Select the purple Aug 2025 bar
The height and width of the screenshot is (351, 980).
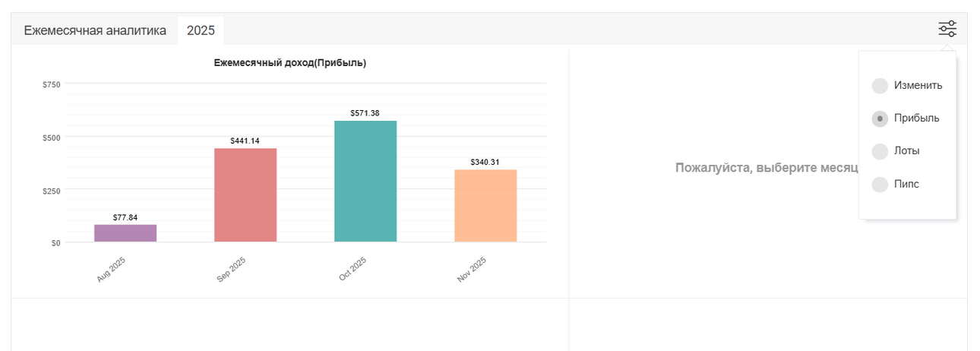point(125,233)
